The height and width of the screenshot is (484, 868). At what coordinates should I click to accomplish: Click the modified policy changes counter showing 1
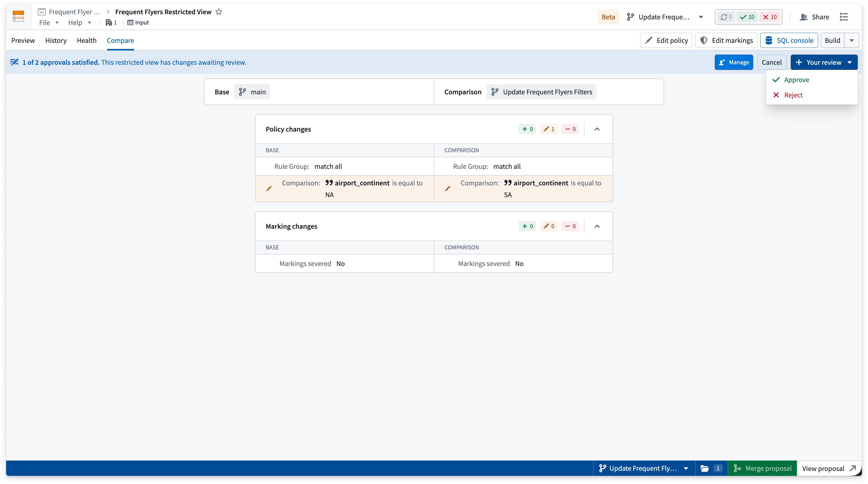point(548,129)
